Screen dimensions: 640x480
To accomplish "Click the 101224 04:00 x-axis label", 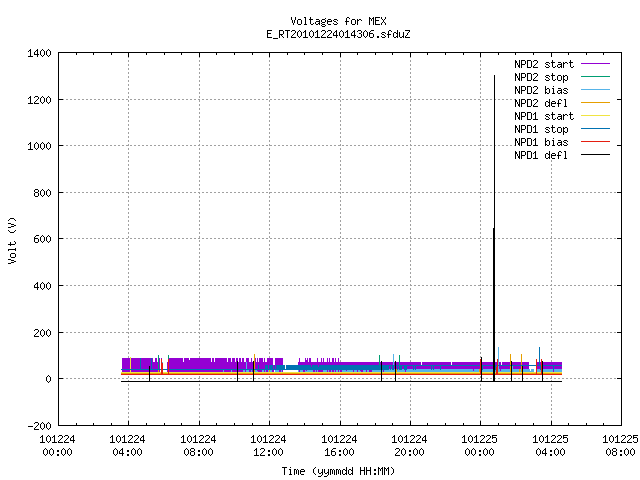I will (x=127, y=446).
